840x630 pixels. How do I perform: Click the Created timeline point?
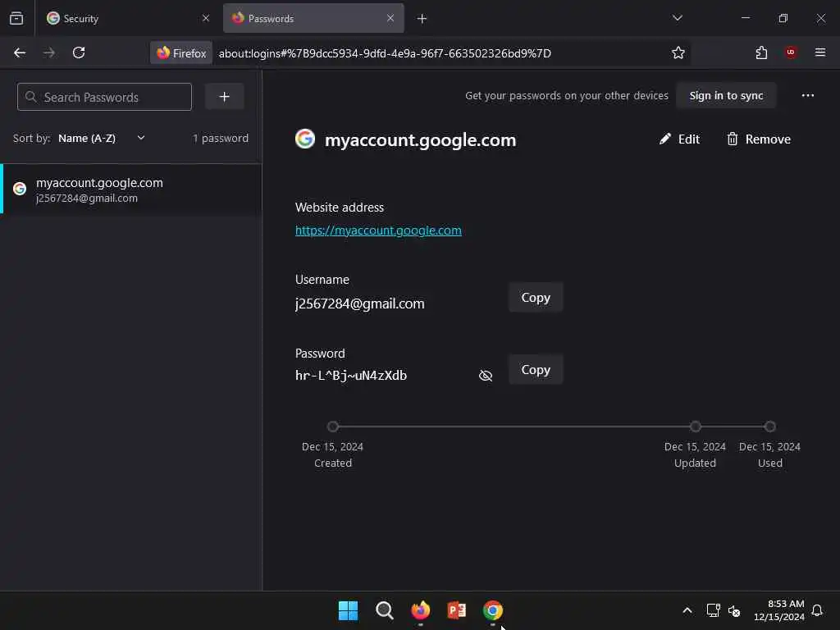pos(333,427)
